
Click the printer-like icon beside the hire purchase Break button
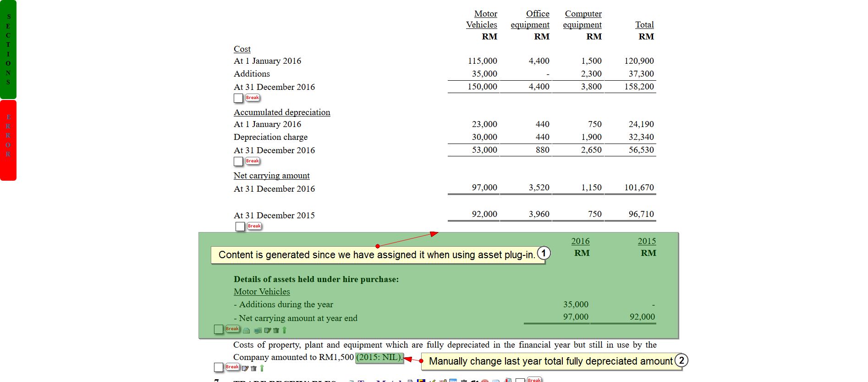[247, 330]
